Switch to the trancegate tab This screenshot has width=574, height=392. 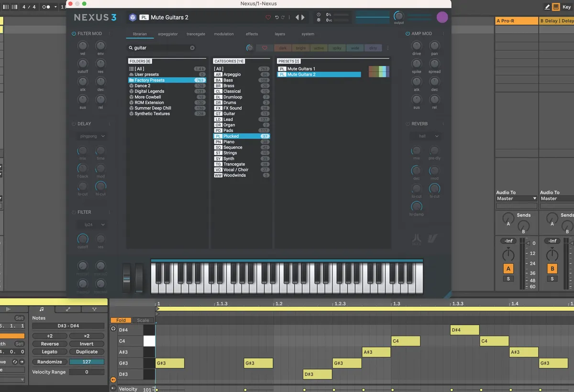(196, 34)
